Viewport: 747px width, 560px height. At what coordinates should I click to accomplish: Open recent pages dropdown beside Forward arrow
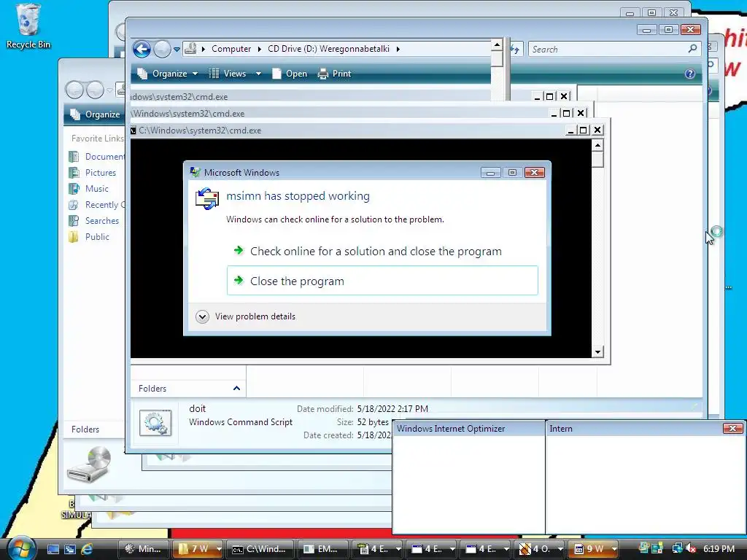(177, 49)
